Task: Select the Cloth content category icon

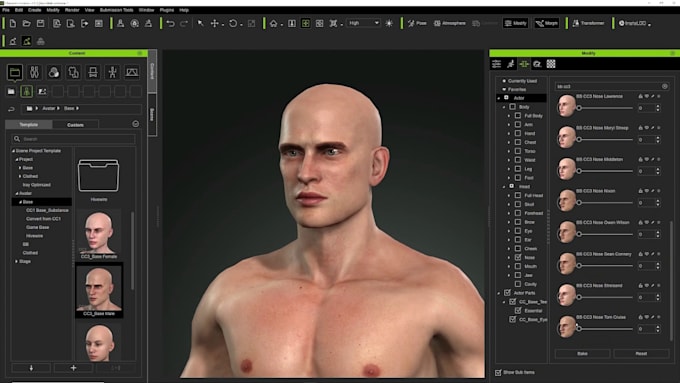Action: (x=73, y=72)
